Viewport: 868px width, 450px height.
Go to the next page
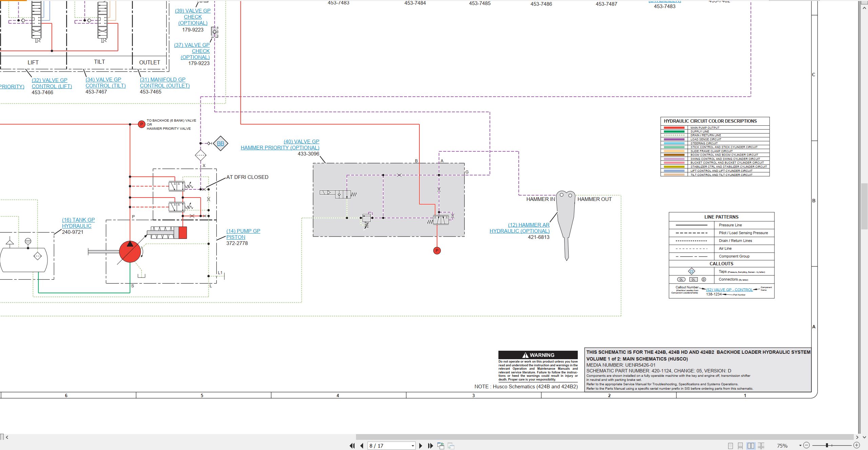(x=421, y=446)
